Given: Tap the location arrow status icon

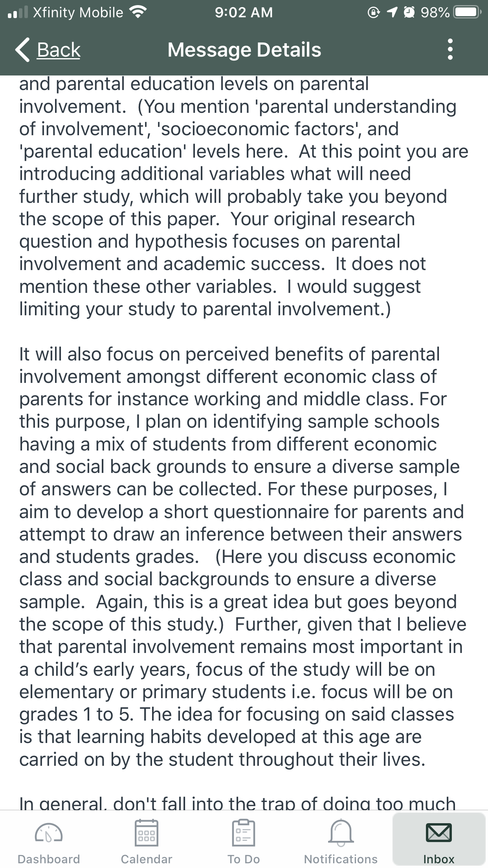Looking at the screenshot, I should pyautogui.click(x=392, y=13).
